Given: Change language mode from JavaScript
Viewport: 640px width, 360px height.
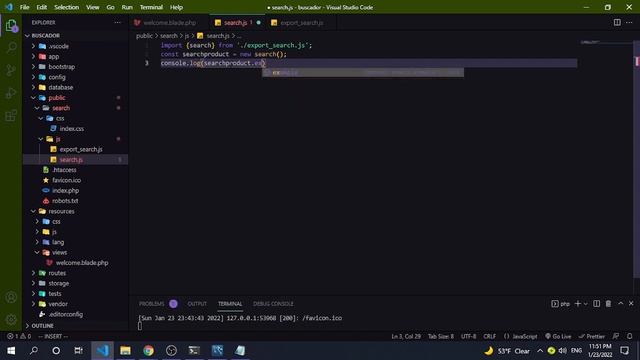Looking at the screenshot, I should pos(524,336).
